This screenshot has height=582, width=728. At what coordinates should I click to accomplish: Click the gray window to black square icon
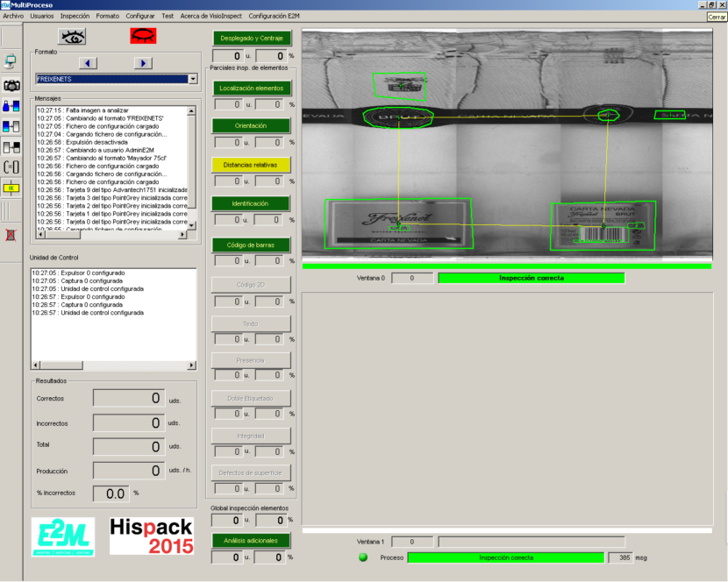coord(11,147)
